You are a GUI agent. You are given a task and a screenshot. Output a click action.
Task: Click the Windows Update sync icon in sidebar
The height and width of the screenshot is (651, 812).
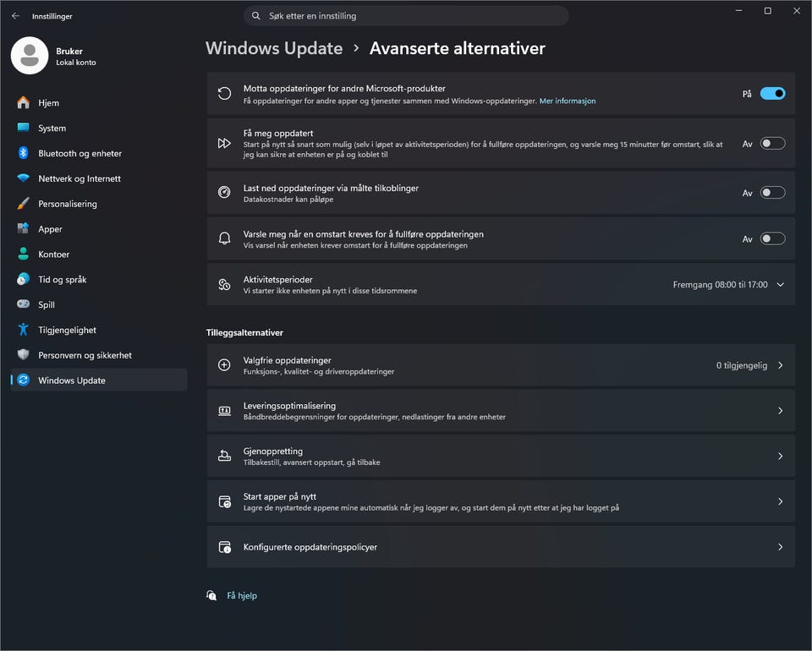point(24,380)
